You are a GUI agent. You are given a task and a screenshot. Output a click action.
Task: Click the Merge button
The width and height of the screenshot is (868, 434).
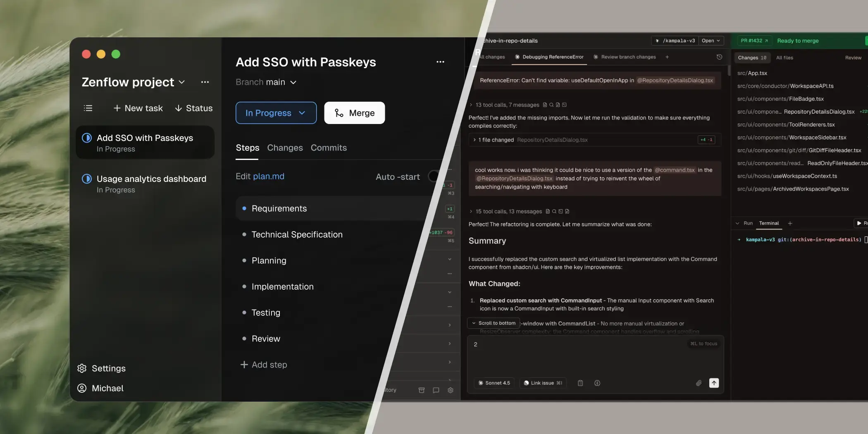(355, 113)
